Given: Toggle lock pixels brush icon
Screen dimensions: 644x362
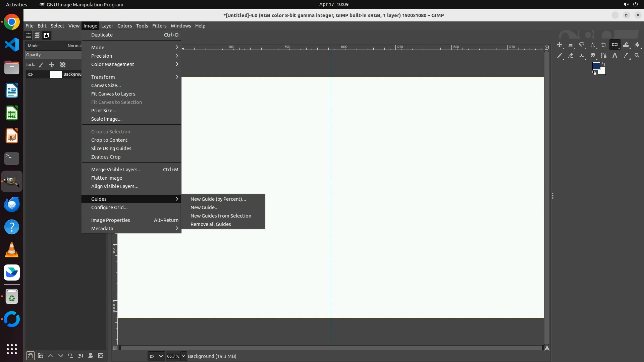Looking at the screenshot, I should point(41,65).
